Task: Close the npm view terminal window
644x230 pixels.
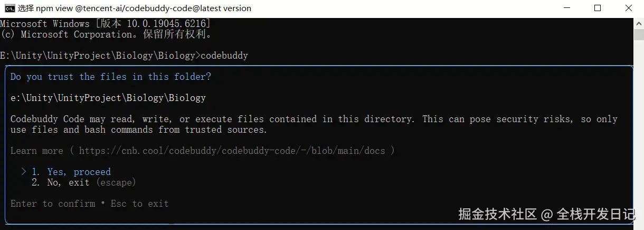Action: (628, 8)
